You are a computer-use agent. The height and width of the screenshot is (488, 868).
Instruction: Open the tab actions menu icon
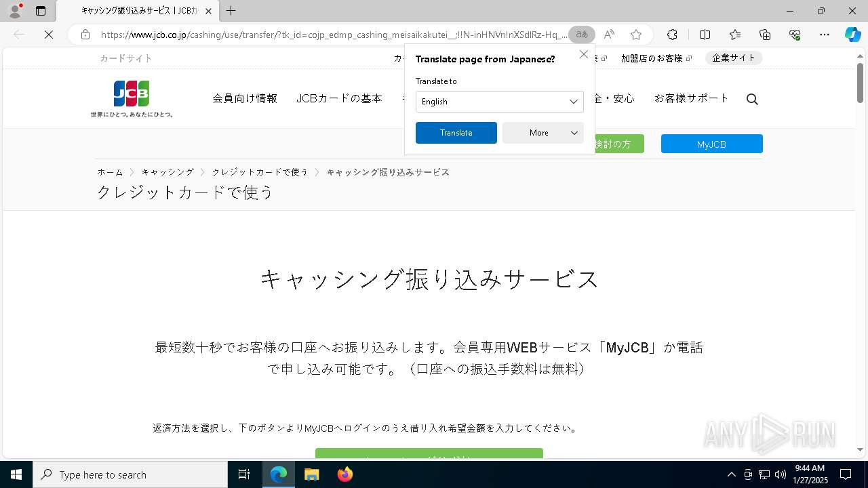coord(41,11)
